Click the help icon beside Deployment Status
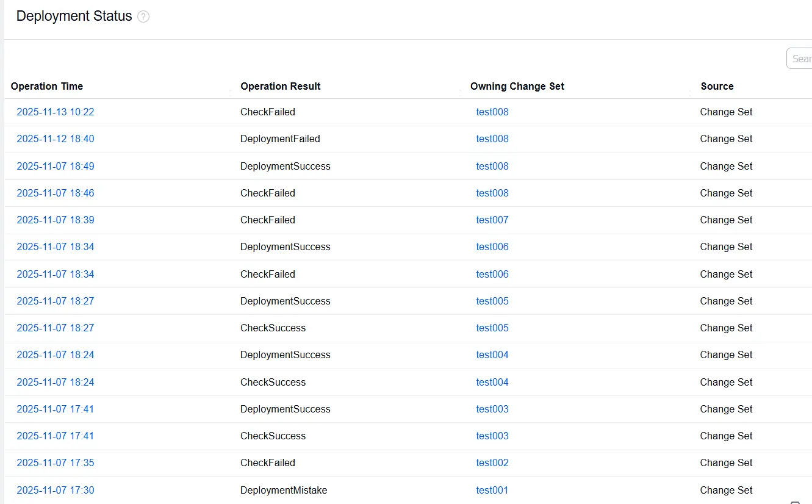The image size is (812, 504). click(x=143, y=17)
